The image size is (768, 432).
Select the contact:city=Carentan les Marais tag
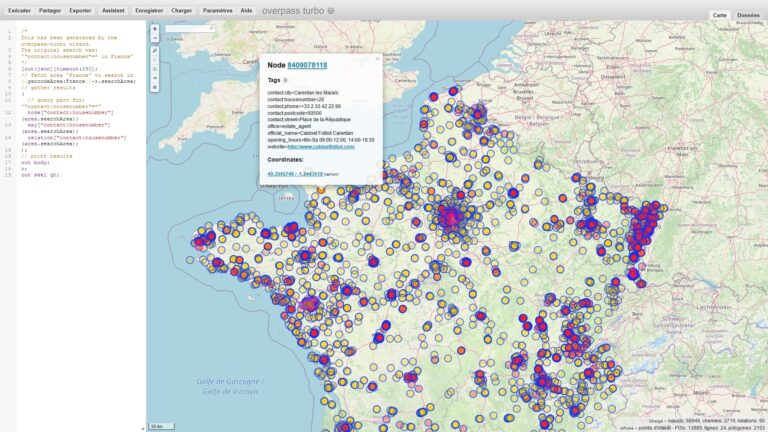point(303,93)
